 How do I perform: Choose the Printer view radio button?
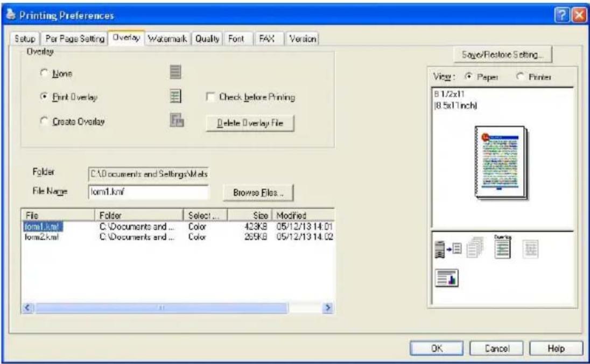[x=521, y=76]
